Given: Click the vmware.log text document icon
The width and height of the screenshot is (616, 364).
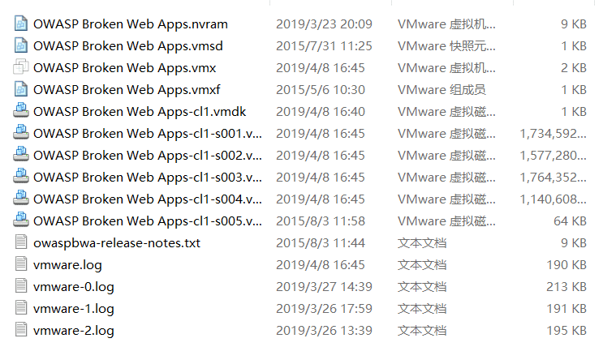Looking at the screenshot, I should coord(21,264).
